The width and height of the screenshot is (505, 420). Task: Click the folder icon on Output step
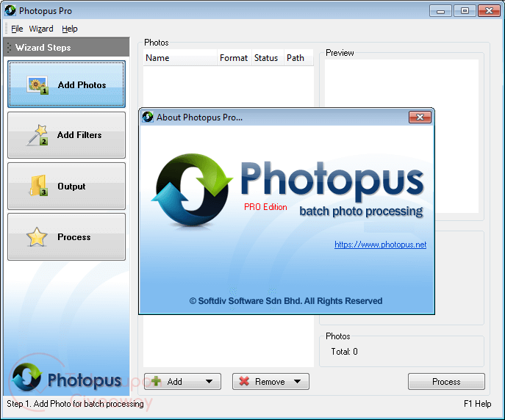click(x=38, y=186)
